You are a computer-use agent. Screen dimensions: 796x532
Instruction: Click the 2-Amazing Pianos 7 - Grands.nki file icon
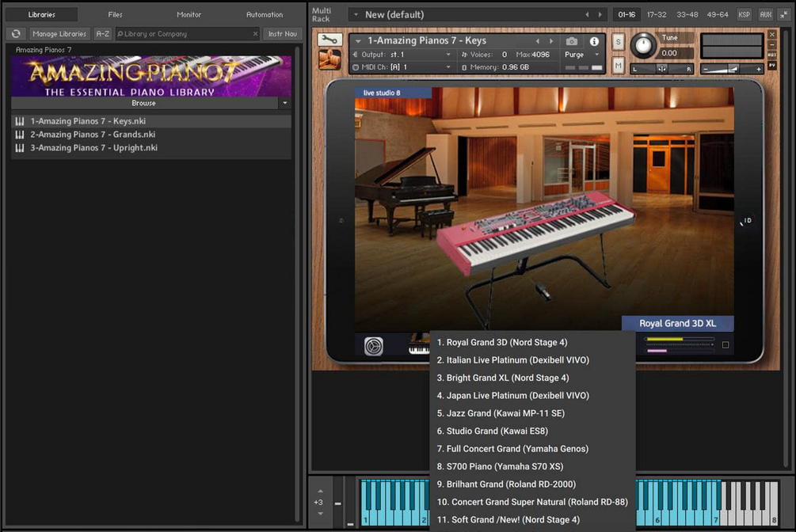click(20, 135)
